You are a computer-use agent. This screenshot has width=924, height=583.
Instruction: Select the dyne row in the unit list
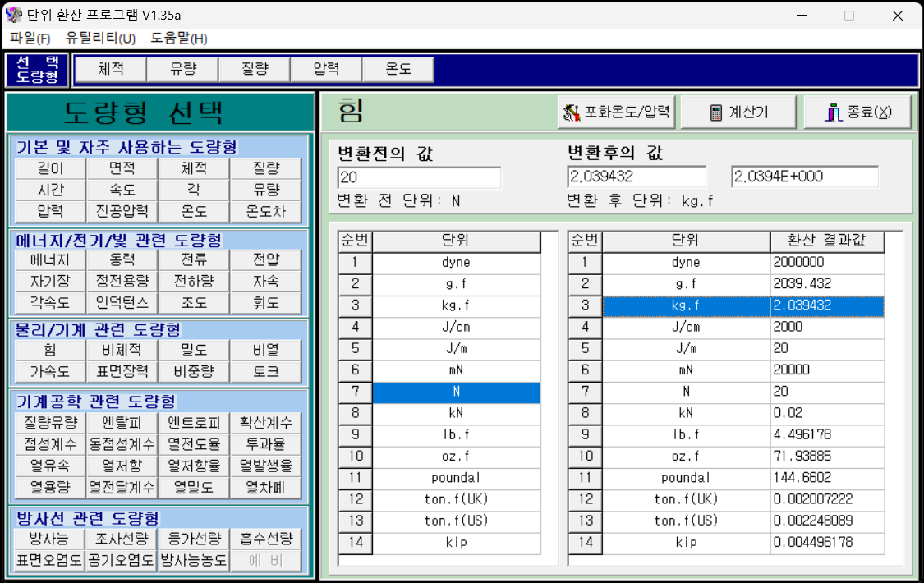tap(455, 263)
